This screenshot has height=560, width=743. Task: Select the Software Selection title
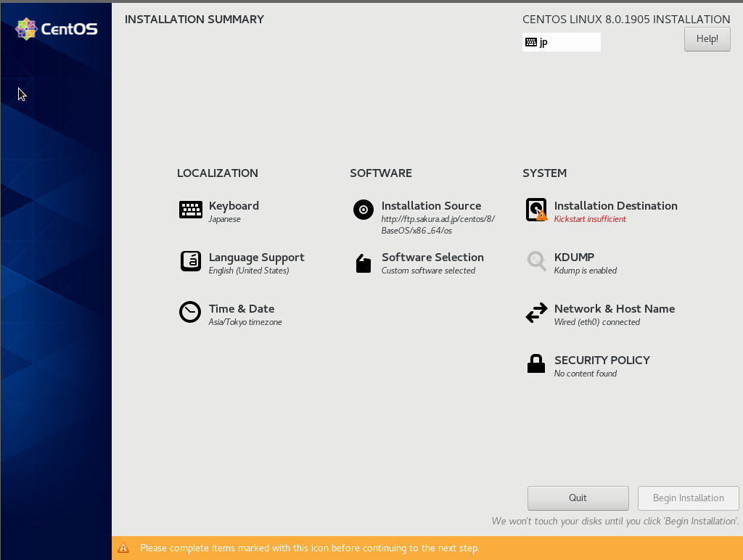[x=432, y=257]
